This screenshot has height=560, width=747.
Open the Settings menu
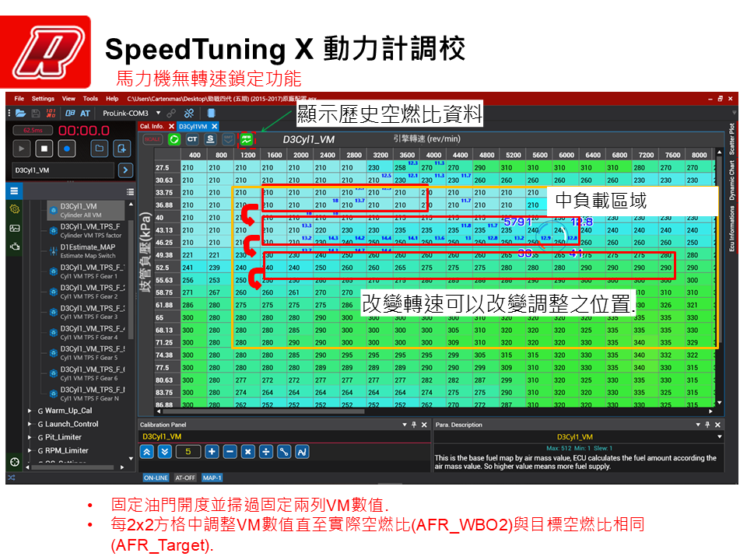tap(43, 99)
